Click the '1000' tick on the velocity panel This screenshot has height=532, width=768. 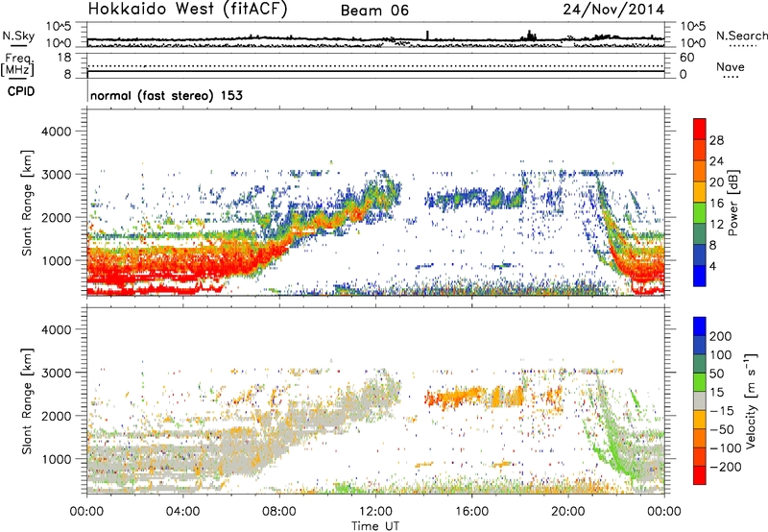coord(57,459)
